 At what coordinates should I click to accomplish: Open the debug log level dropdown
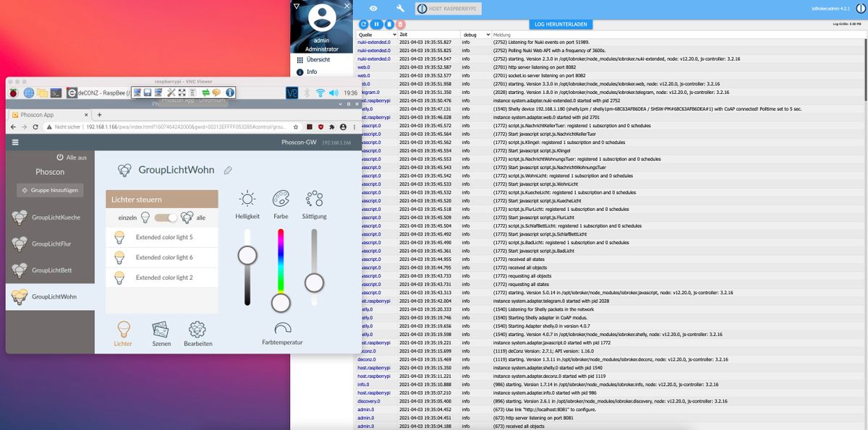tap(476, 35)
